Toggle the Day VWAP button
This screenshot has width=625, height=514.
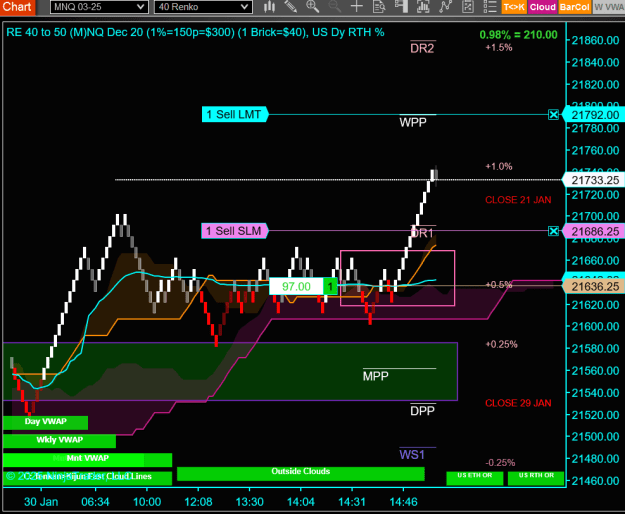pos(45,422)
